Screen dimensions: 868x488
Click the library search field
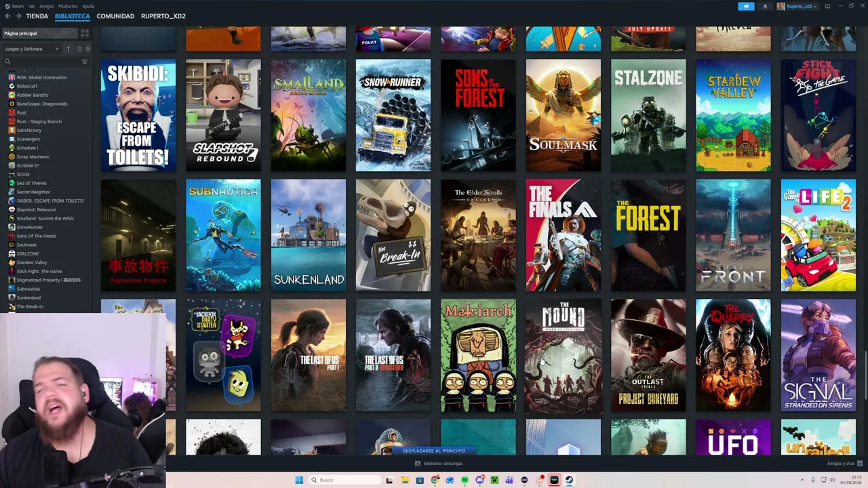(41, 62)
